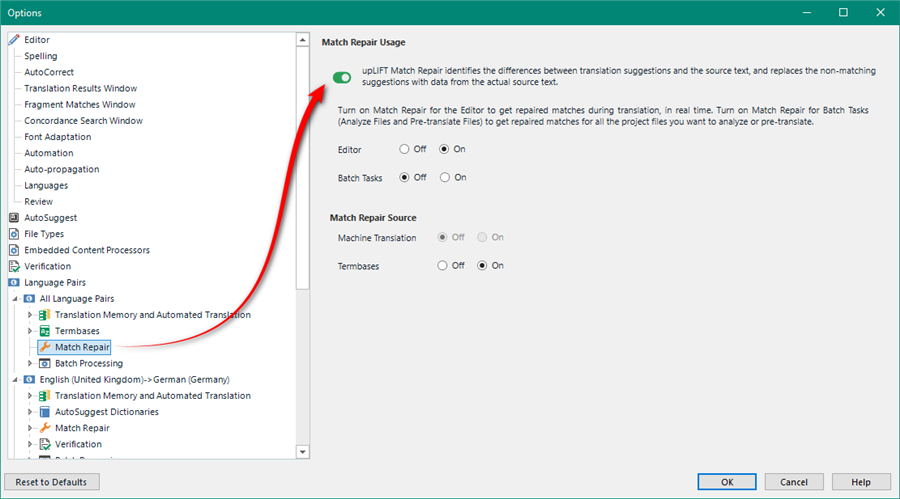Viewport: 900px width, 499px height.
Task: Select Automation in the options tree
Action: 49,153
